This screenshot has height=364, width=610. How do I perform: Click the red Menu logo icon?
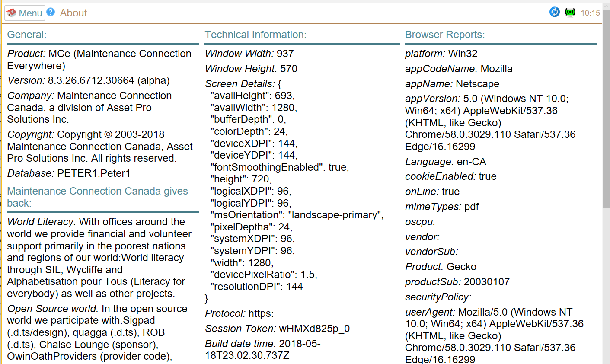(11, 13)
